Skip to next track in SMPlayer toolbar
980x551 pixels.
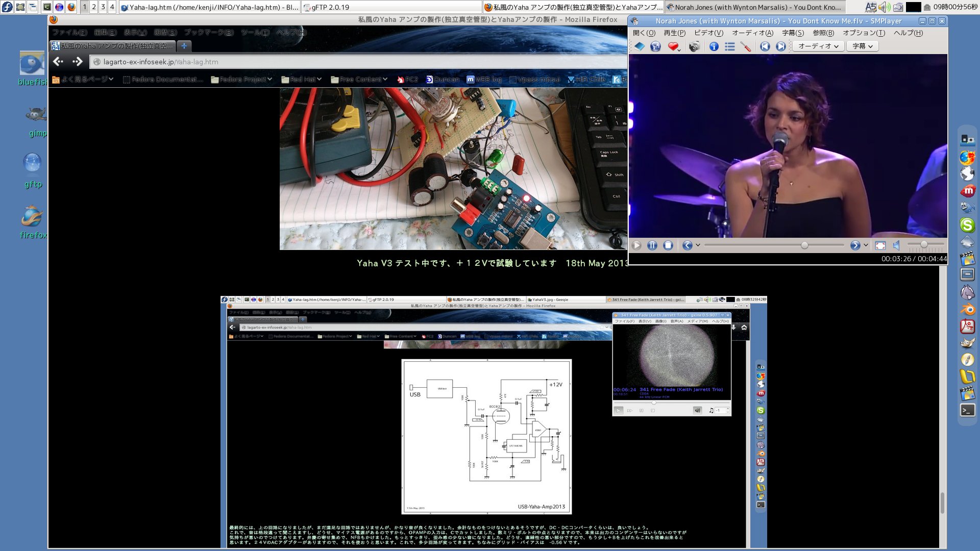781,46
